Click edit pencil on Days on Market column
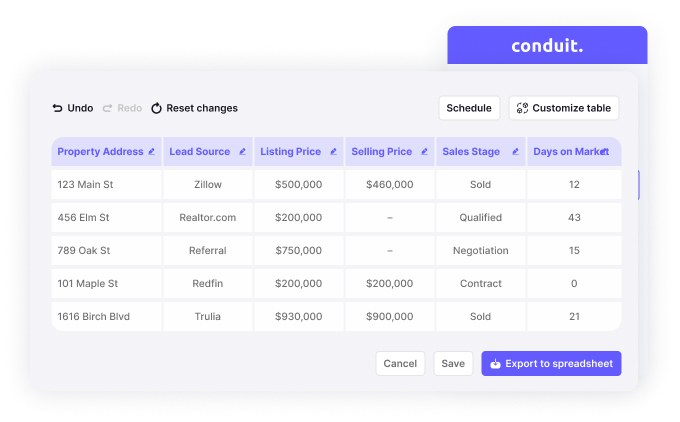 coord(605,152)
